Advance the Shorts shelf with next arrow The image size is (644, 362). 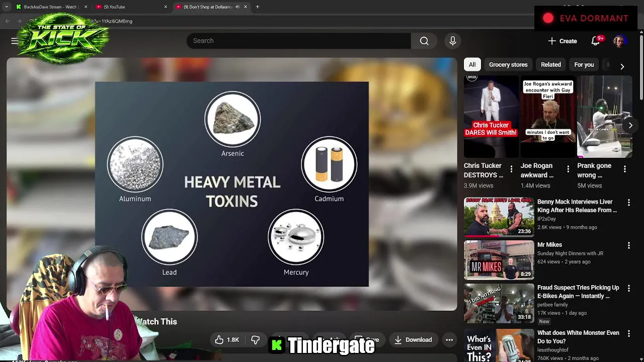tap(630, 125)
